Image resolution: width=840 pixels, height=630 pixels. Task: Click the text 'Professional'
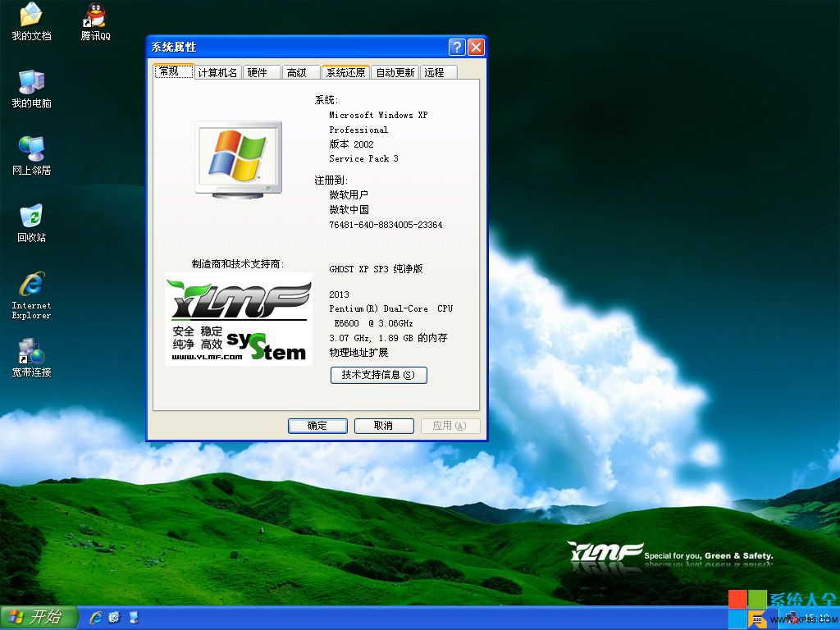coord(358,130)
